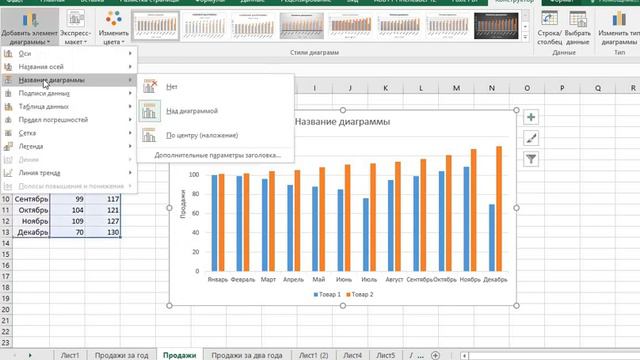Screen dimensions: 640x360
Task: Click the Таблица данных icon
Action: [x=8, y=107]
